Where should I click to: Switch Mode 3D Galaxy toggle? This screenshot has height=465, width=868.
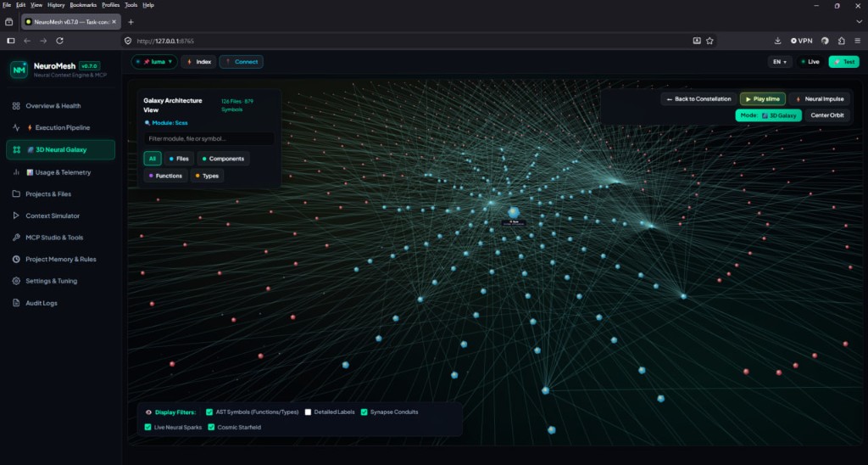(768, 115)
